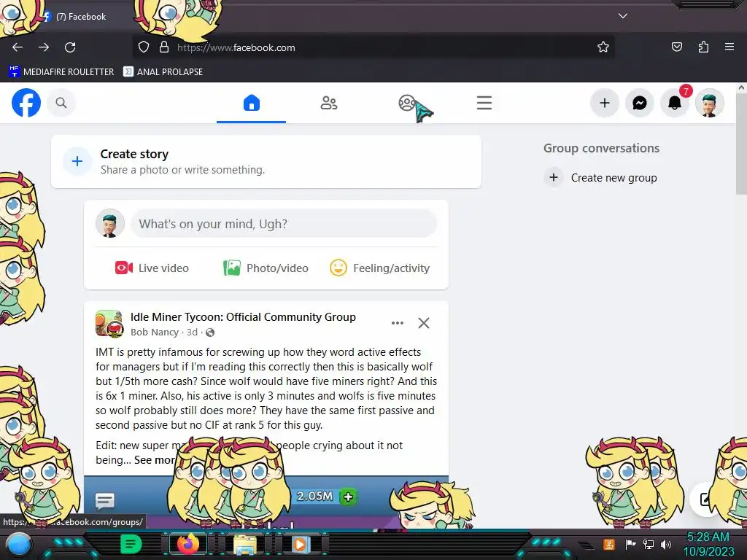This screenshot has width=747, height=560.
Task: Select the Home tab icon
Action: tap(252, 103)
